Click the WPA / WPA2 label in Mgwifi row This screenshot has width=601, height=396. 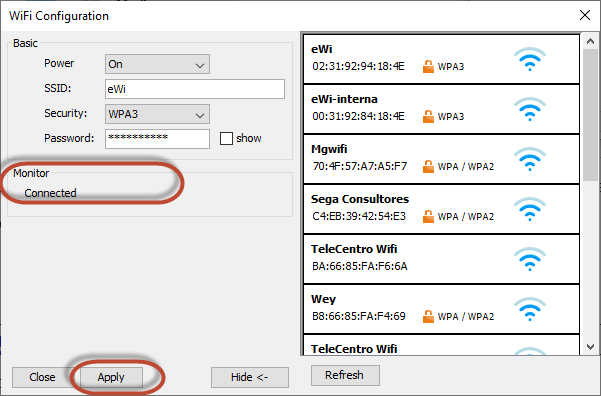[x=466, y=166]
